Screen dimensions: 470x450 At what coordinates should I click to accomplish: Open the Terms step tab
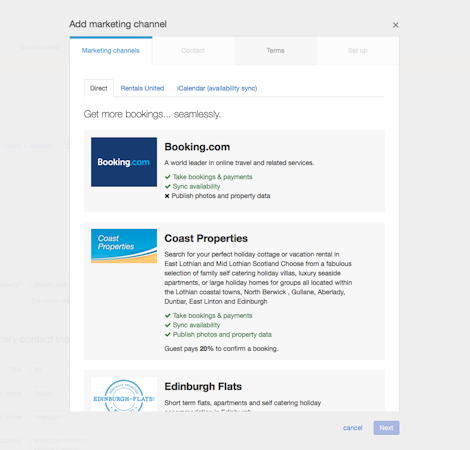[x=275, y=51]
